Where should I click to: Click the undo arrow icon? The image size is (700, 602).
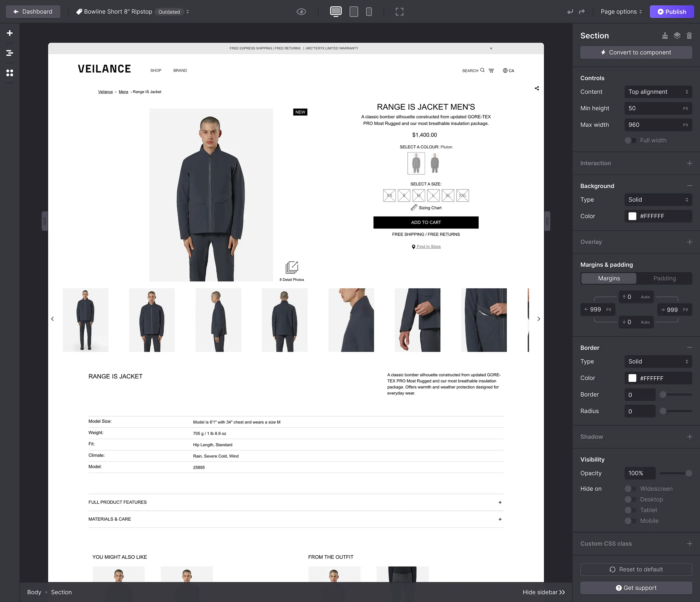[x=570, y=12]
